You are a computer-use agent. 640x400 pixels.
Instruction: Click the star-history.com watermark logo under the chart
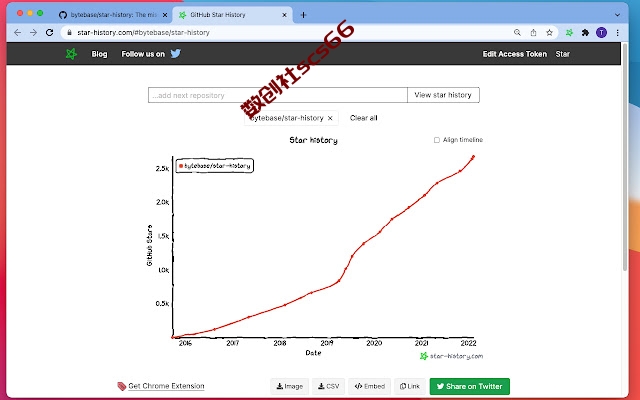tap(424, 356)
